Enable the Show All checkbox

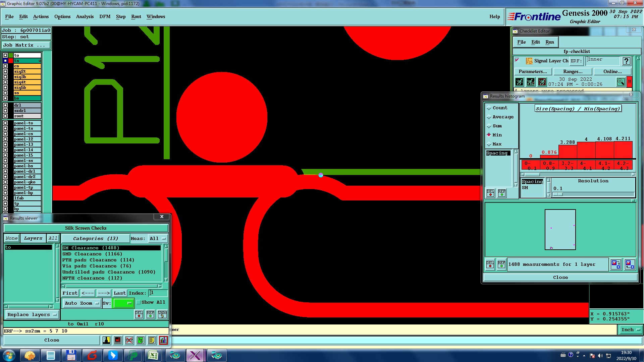tap(139, 302)
